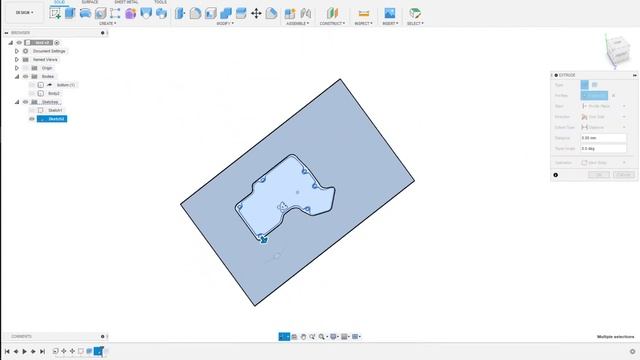The height and width of the screenshot is (360, 640).
Task: Activate the root component radio button
Action: (x=57, y=42)
